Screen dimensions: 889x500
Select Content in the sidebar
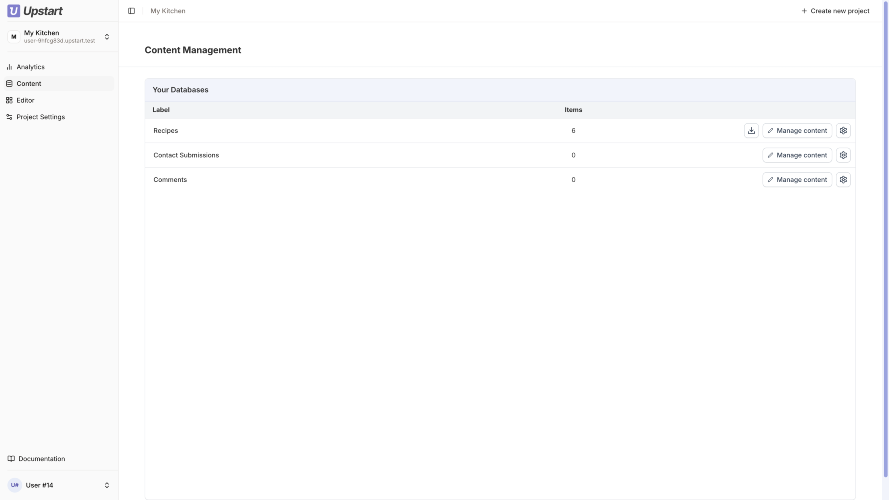pyautogui.click(x=29, y=84)
